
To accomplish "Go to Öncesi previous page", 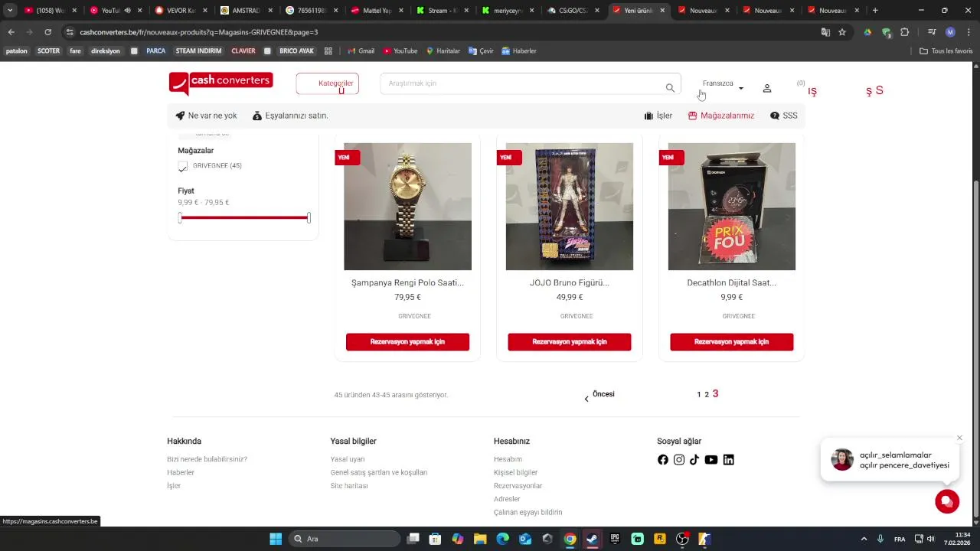I will pos(599,395).
